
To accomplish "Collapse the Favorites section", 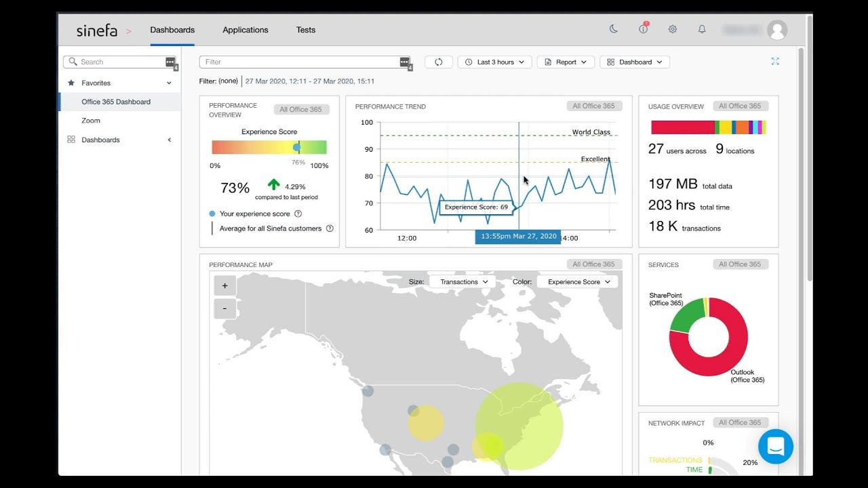I will 169,83.
